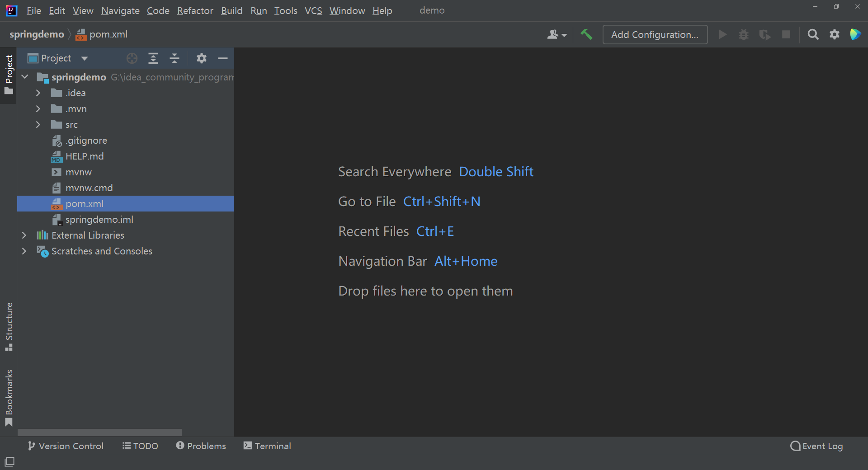This screenshot has height=470, width=868.
Task: Open the Problems tool window
Action: tap(201, 446)
